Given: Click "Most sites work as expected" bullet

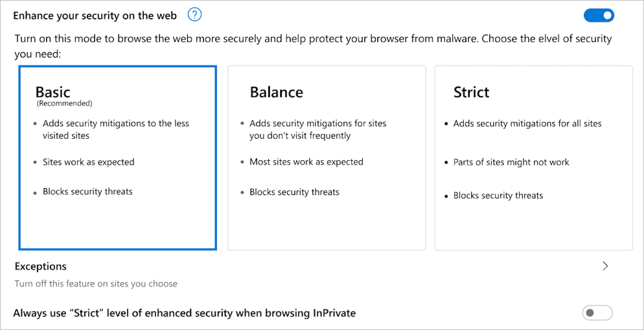Looking at the screenshot, I should pyautogui.click(x=306, y=162).
